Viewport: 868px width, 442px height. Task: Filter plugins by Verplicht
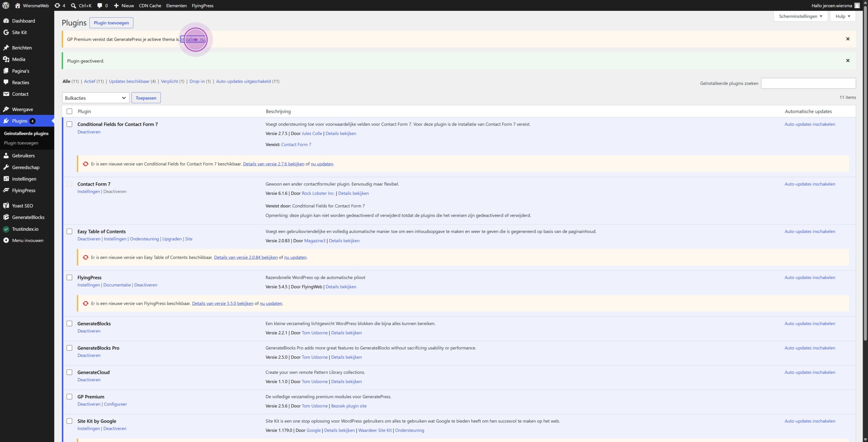pyautogui.click(x=169, y=81)
